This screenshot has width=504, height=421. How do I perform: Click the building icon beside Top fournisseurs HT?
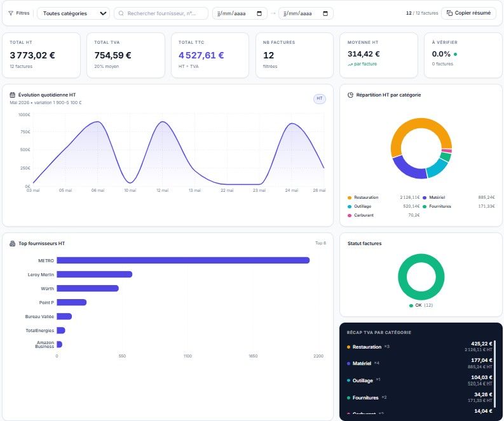(x=13, y=243)
